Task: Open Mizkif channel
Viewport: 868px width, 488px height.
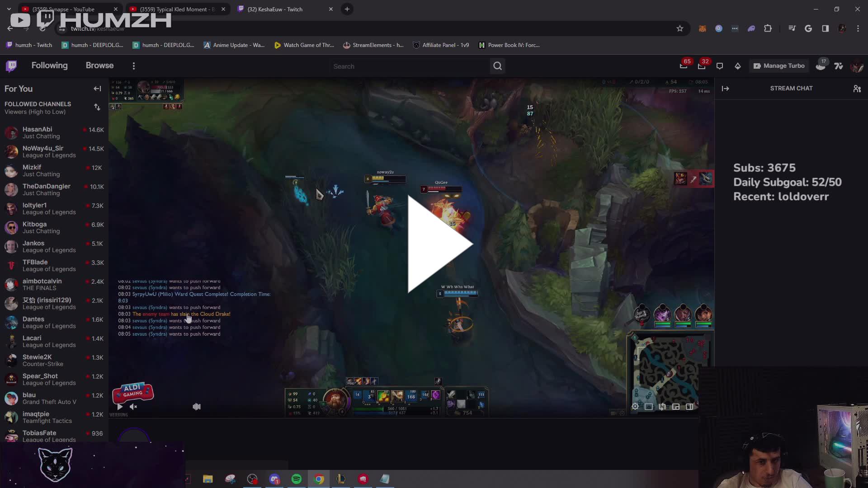Action: coord(54,170)
